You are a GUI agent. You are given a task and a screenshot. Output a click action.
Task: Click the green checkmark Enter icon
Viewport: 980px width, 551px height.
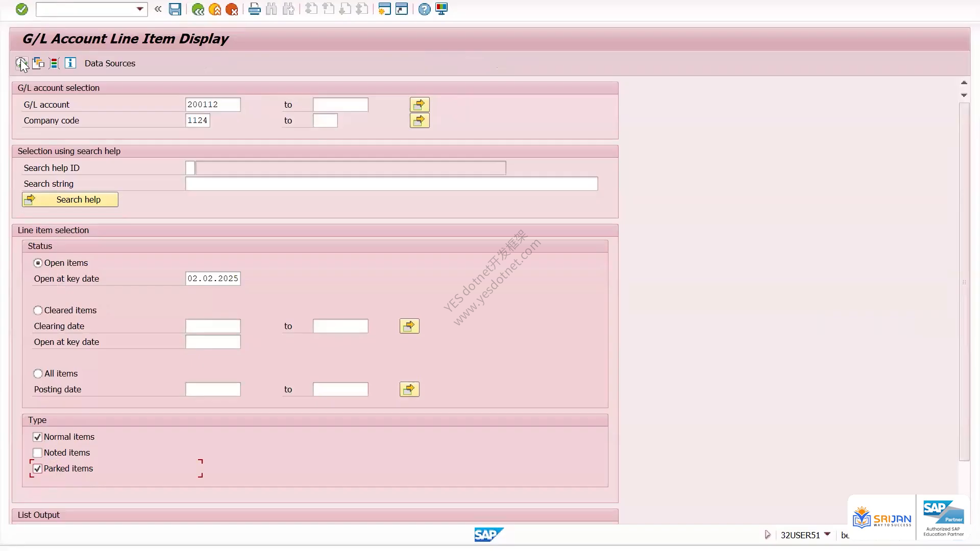(21, 9)
